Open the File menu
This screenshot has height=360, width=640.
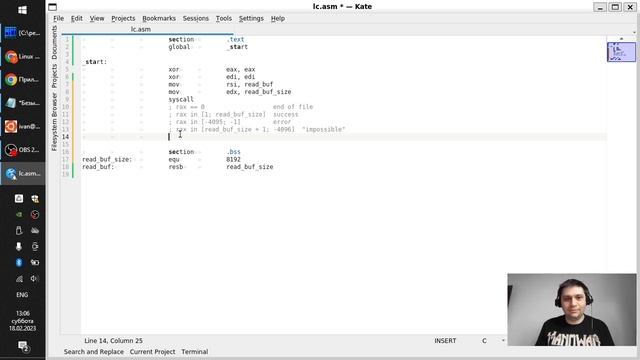[58, 18]
